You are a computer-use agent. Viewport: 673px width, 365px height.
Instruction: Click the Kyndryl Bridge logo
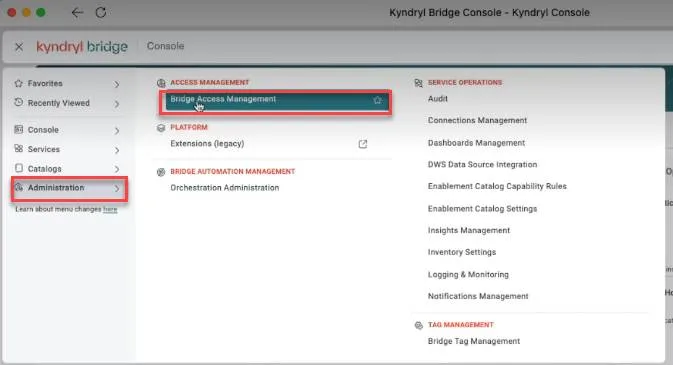click(82, 46)
